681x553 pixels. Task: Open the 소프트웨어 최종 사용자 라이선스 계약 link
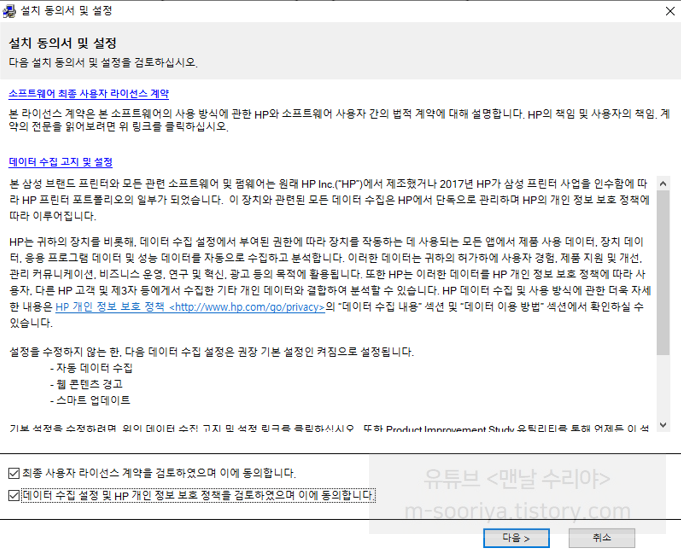click(89, 94)
